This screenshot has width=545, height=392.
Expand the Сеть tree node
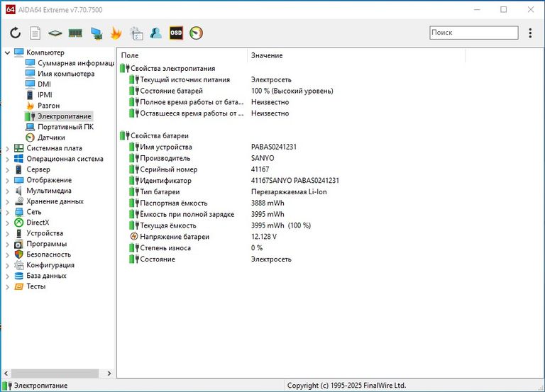coord(7,213)
